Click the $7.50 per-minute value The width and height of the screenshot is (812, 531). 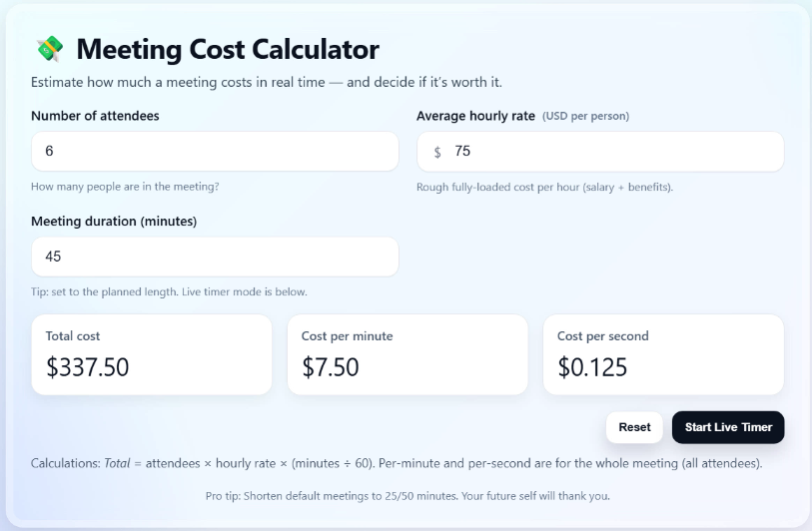pos(331,367)
